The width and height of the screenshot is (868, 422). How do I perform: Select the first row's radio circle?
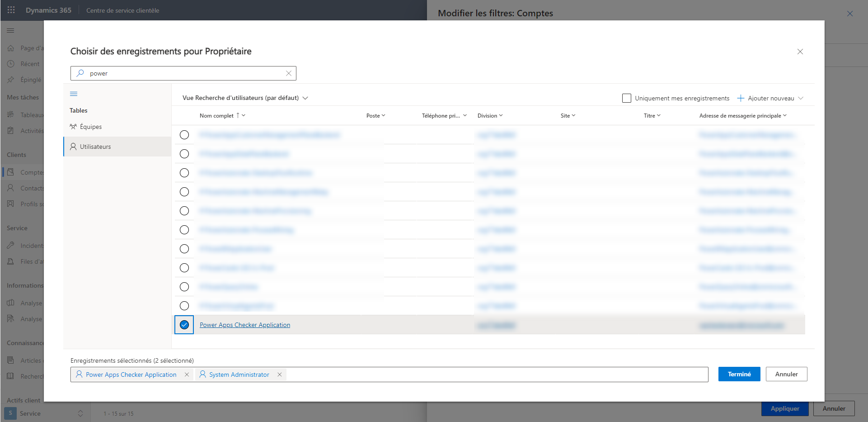(184, 135)
